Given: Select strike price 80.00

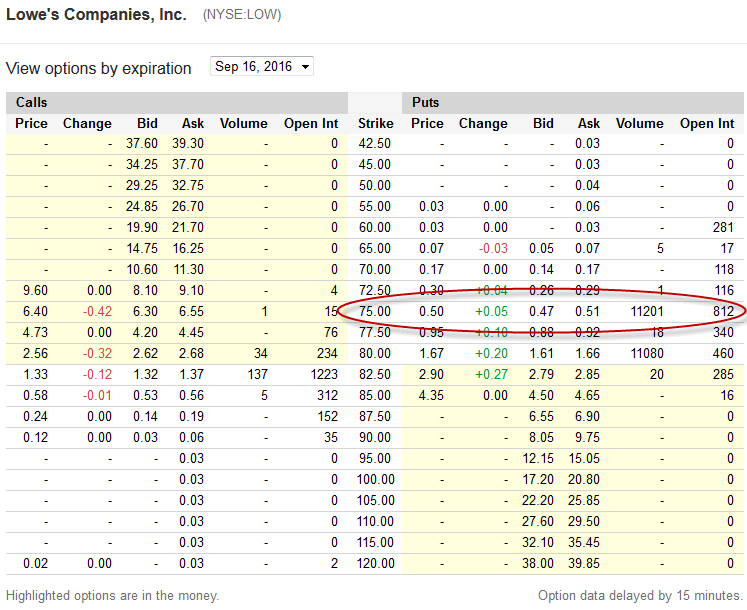Looking at the screenshot, I should (374, 353).
